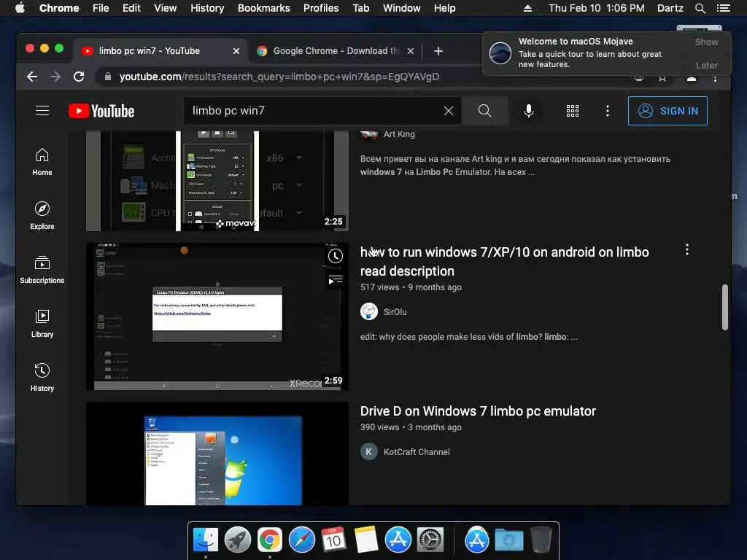
Task: Open Explore in the sidebar
Action: 42,216
